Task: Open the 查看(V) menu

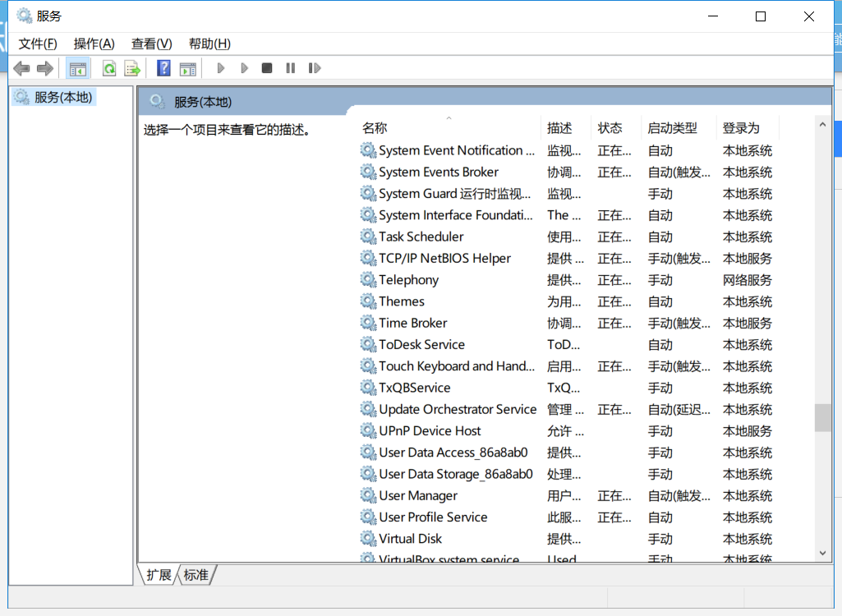Action: (151, 44)
